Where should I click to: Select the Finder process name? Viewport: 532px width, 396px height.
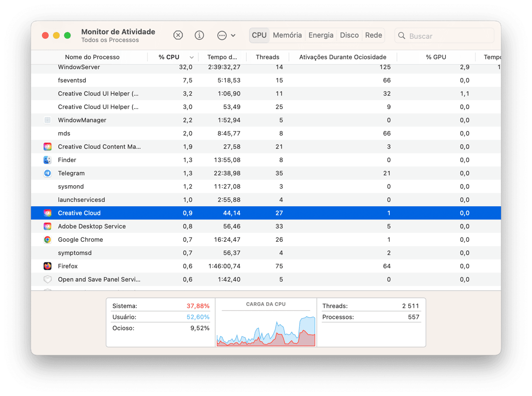(x=67, y=160)
